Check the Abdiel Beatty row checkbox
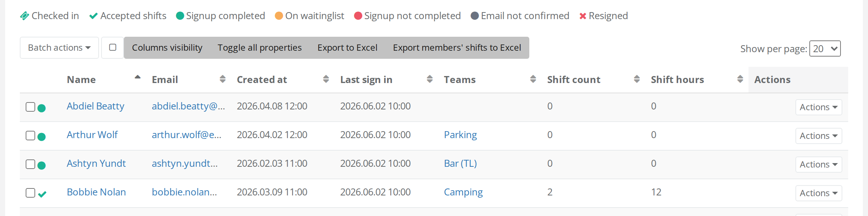 [x=30, y=107]
